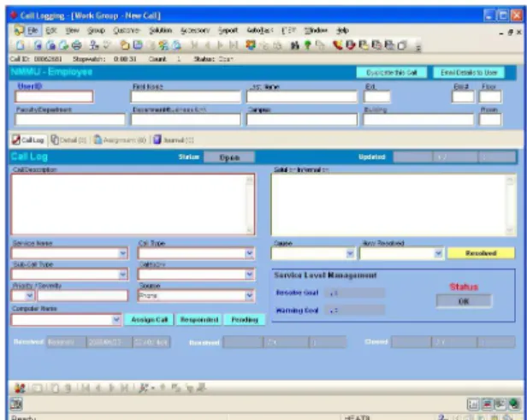Screen dimensions: 527x420
Task: Switch to the Assignment tab
Action: pyautogui.click(x=120, y=140)
